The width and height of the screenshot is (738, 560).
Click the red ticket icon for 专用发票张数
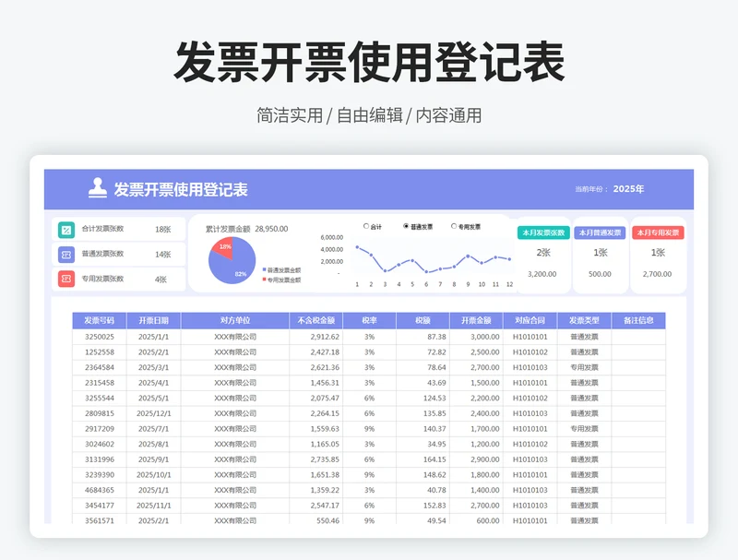[66, 279]
